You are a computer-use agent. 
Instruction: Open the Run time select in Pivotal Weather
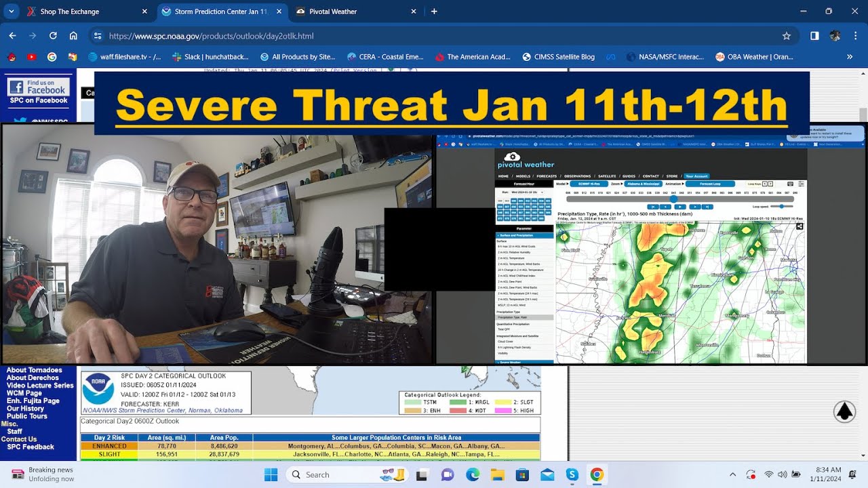coord(526,192)
